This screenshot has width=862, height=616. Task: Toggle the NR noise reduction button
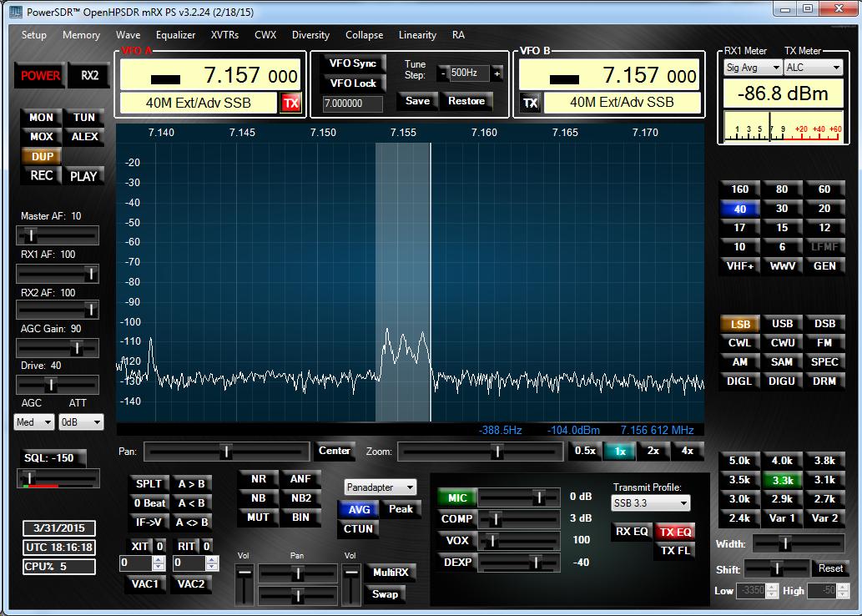259,479
